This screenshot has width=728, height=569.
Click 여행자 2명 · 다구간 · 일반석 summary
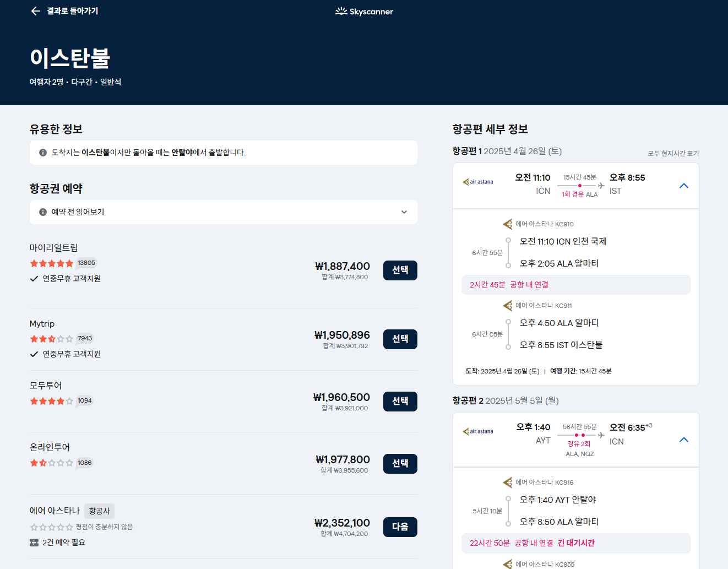click(75, 82)
